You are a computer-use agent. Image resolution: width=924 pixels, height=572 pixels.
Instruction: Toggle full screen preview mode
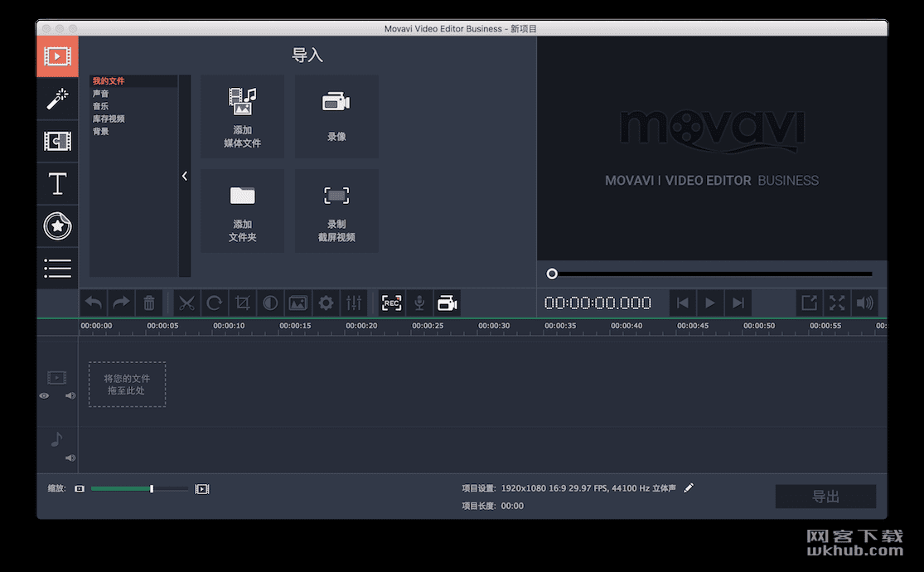(x=837, y=303)
